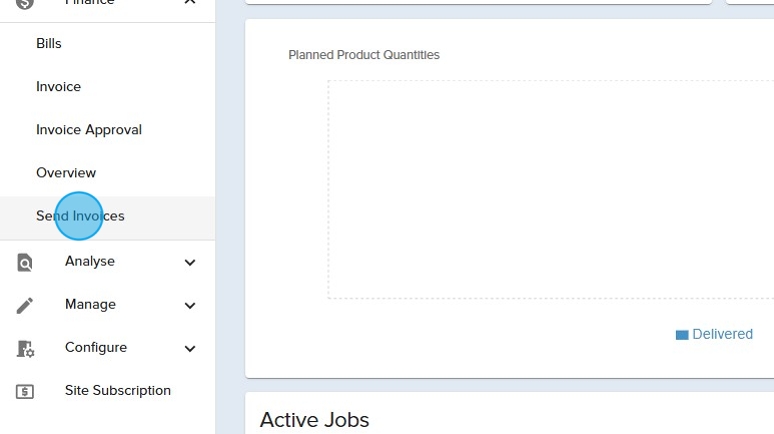Viewport: 774px width, 434px height.
Task: Select Invoice Approval in the sidebar
Action: pos(89,130)
